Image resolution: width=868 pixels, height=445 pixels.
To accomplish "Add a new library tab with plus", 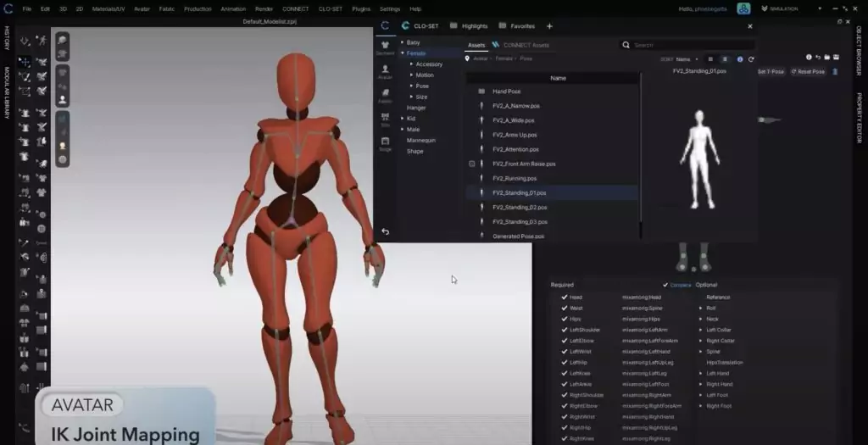I will [549, 26].
